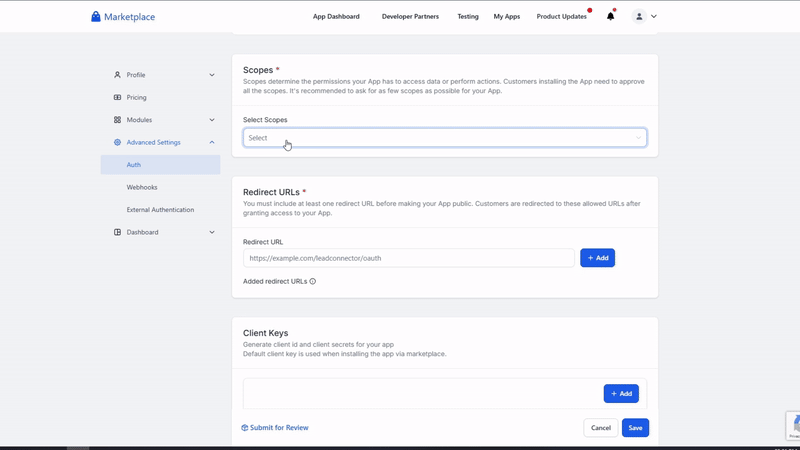The height and width of the screenshot is (450, 800).
Task: Click the Cancel button
Action: click(x=601, y=428)
